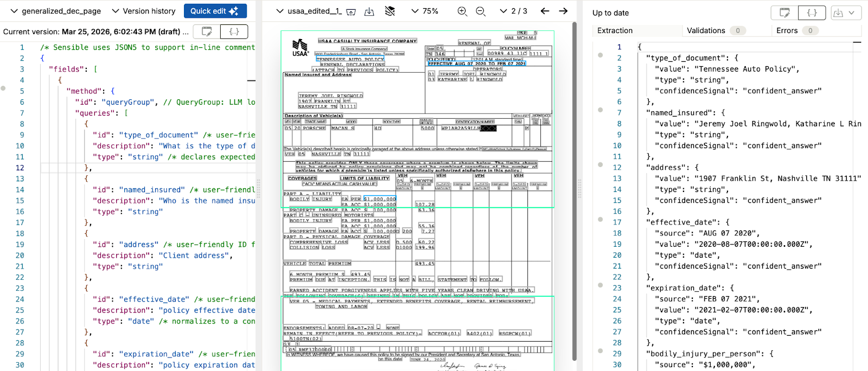The height and width of the screenshot is (371, 868).
Task: Go to the next document page
Action: click(x=564, y=11)
